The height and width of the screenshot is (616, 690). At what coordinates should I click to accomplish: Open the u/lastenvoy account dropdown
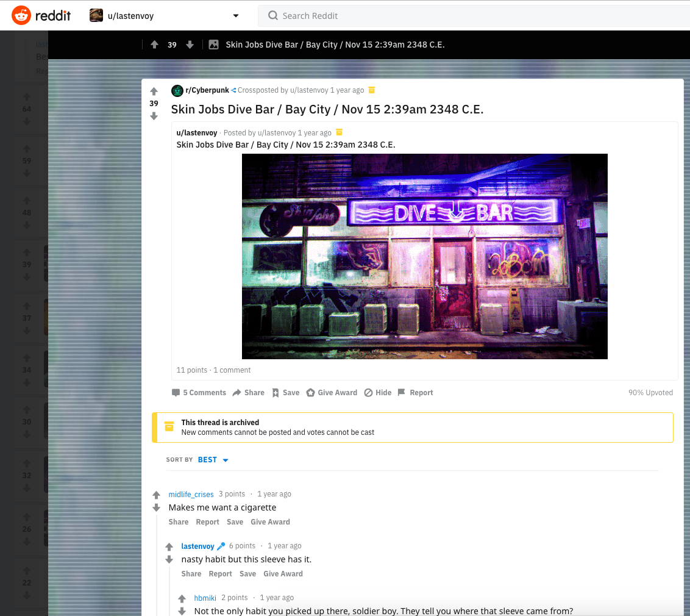coord(164,15)
